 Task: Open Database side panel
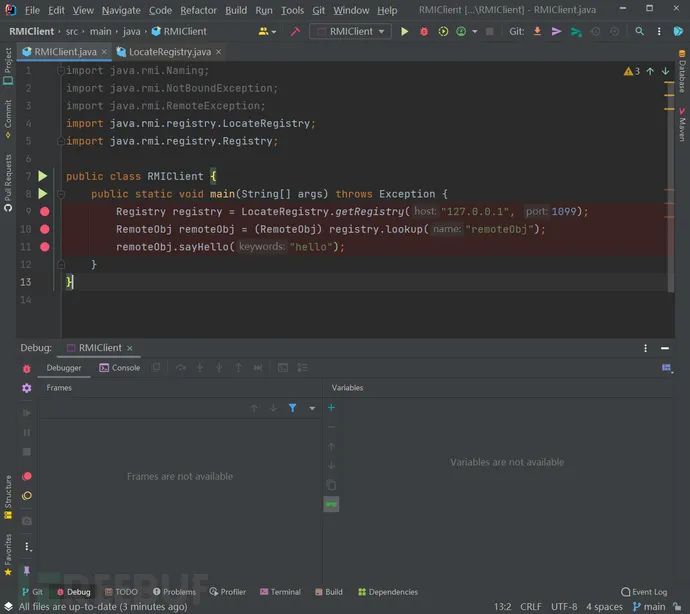coord(682,71)
